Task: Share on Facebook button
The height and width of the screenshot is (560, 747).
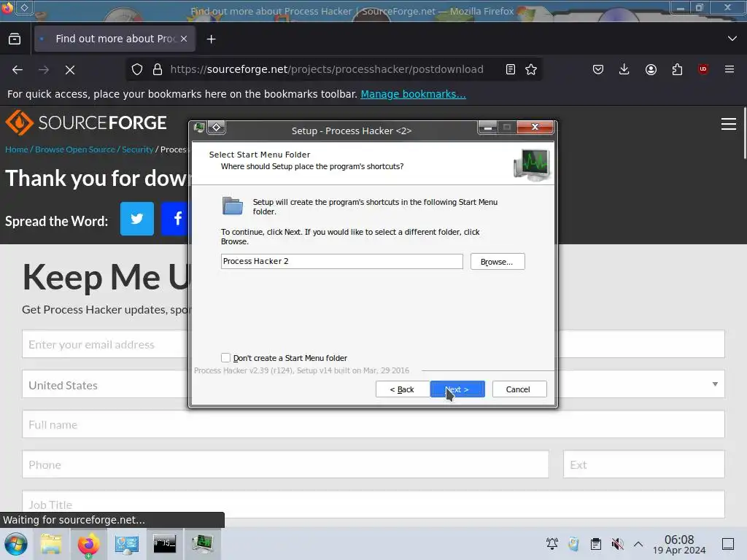Action: [x=175, y=219]
